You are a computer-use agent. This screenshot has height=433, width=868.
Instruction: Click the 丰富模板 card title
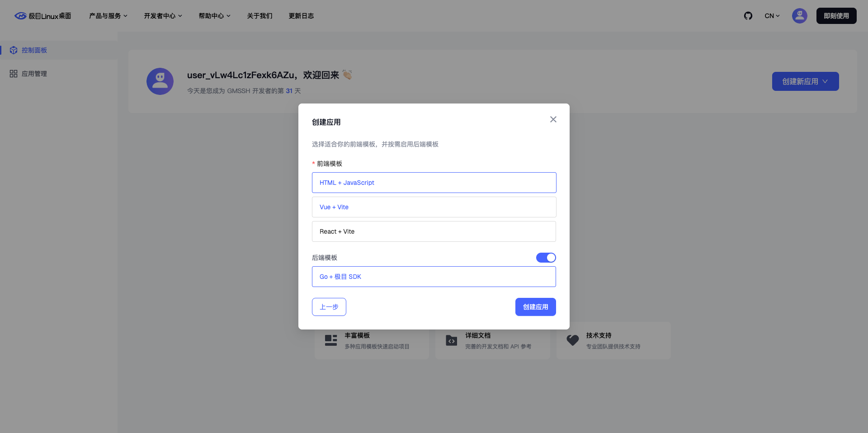pyautogui.click(x=357, y=335)
